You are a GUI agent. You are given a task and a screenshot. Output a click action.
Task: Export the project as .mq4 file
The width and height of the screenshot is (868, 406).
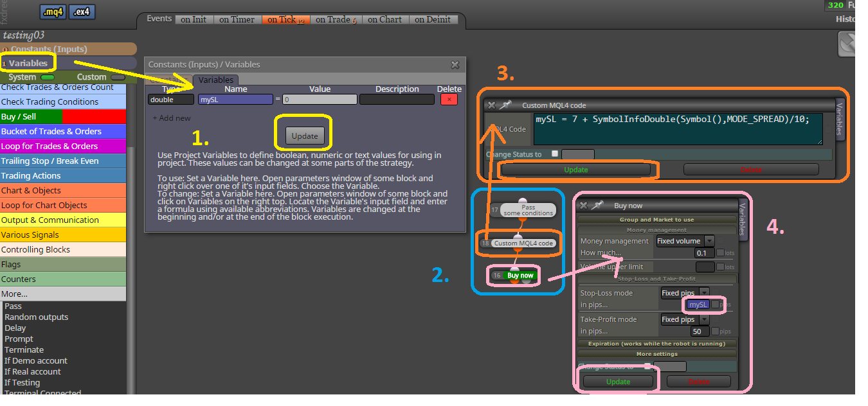tap(53, 12)
